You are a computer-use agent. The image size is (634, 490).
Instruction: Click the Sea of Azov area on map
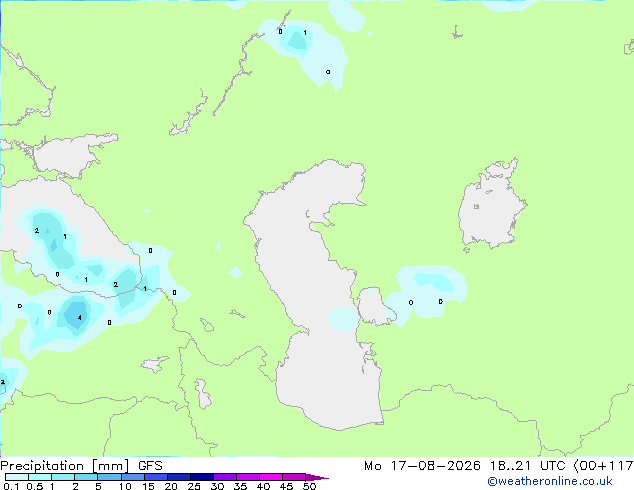click(69, 156)
